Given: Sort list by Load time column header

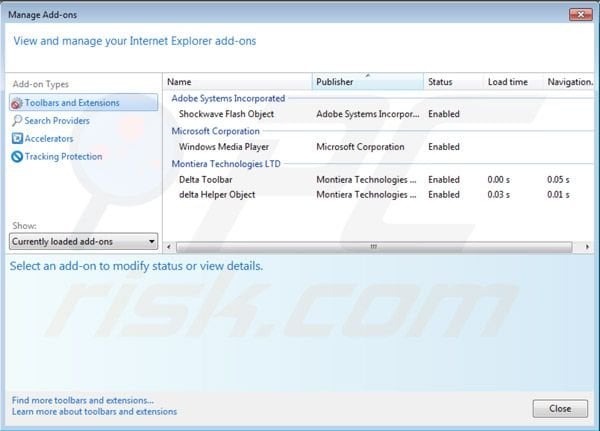Looking at the screenshot, I should pos(513,82).
